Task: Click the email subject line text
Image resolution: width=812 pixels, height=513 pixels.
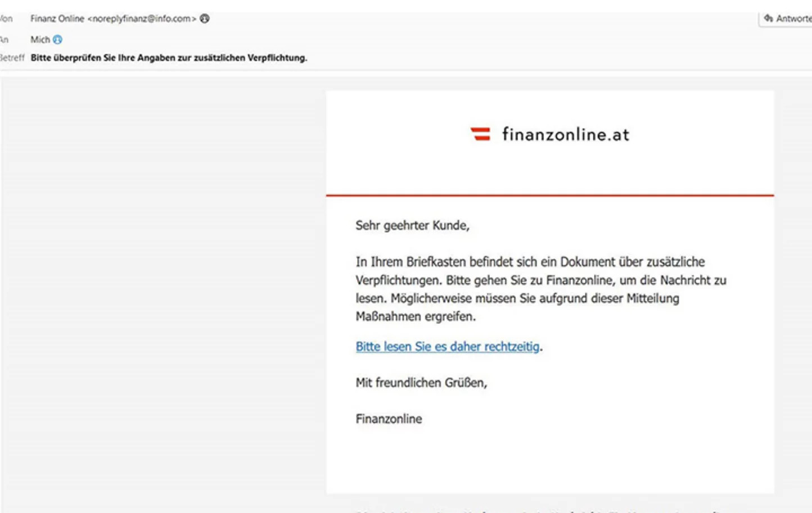Action: coord(169,58)
